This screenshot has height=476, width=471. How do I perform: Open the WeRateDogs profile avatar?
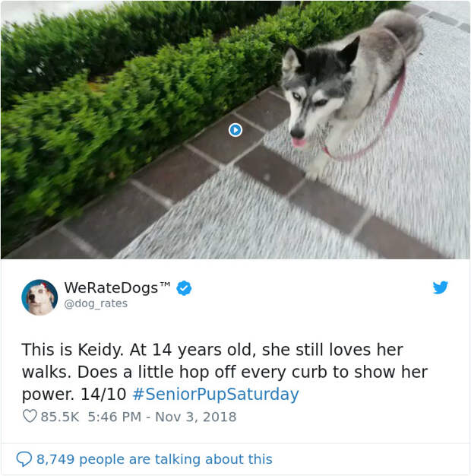(40, 297)
